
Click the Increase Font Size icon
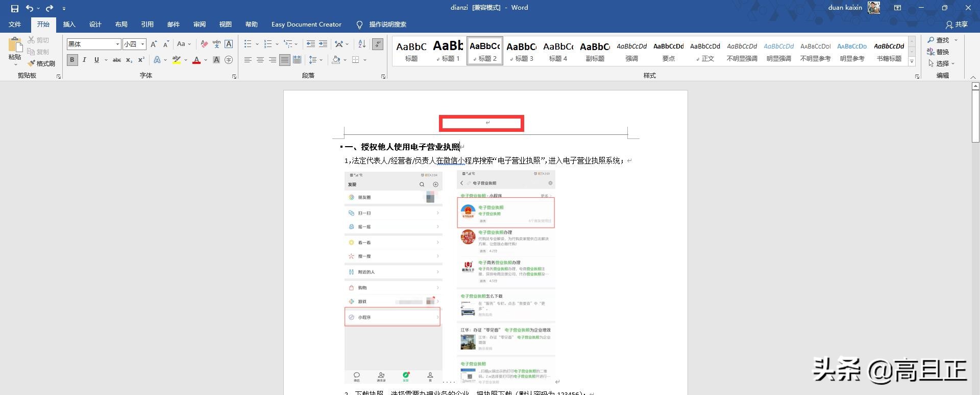point(154,44)
